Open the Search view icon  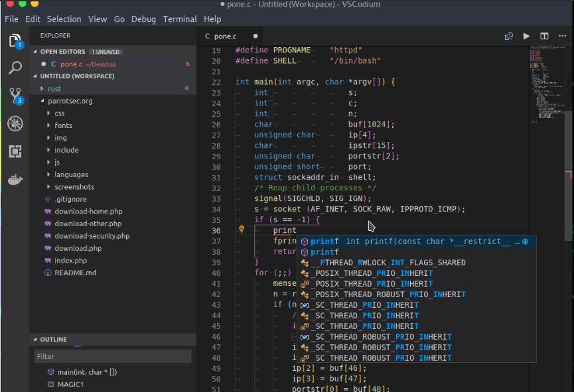[x=15, y=68]
